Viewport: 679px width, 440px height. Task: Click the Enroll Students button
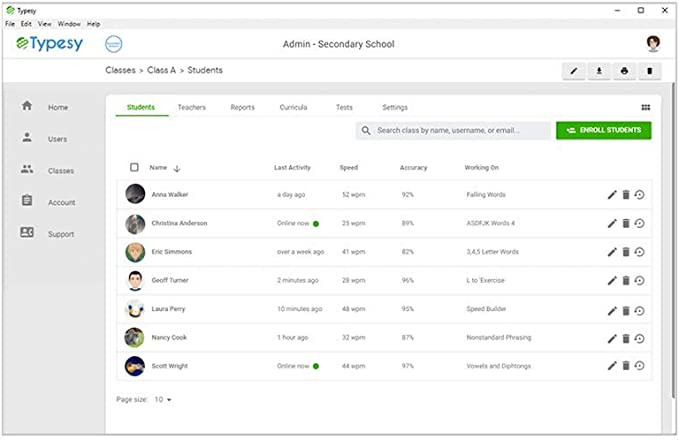point(603,130)
